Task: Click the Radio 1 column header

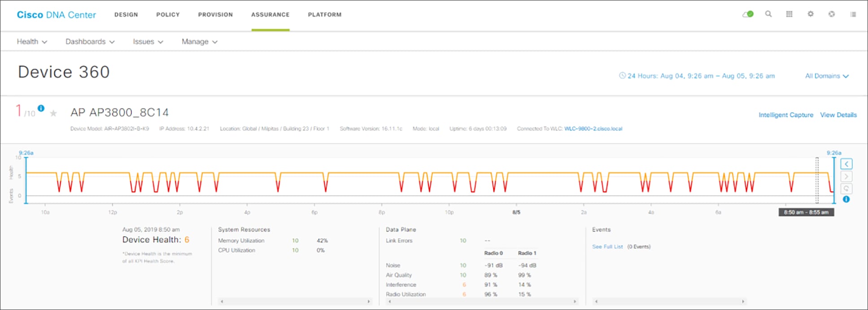Action: (x=527, y=253)
